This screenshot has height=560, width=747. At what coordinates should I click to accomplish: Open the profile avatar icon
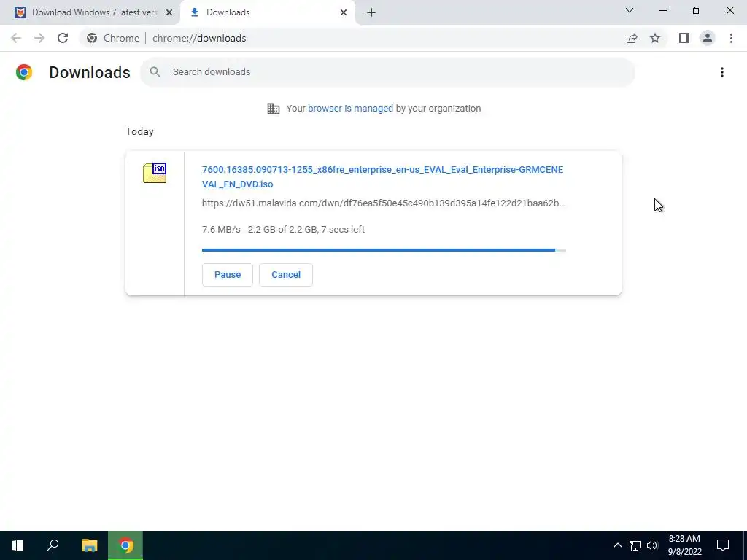click(x=708, y=38)
